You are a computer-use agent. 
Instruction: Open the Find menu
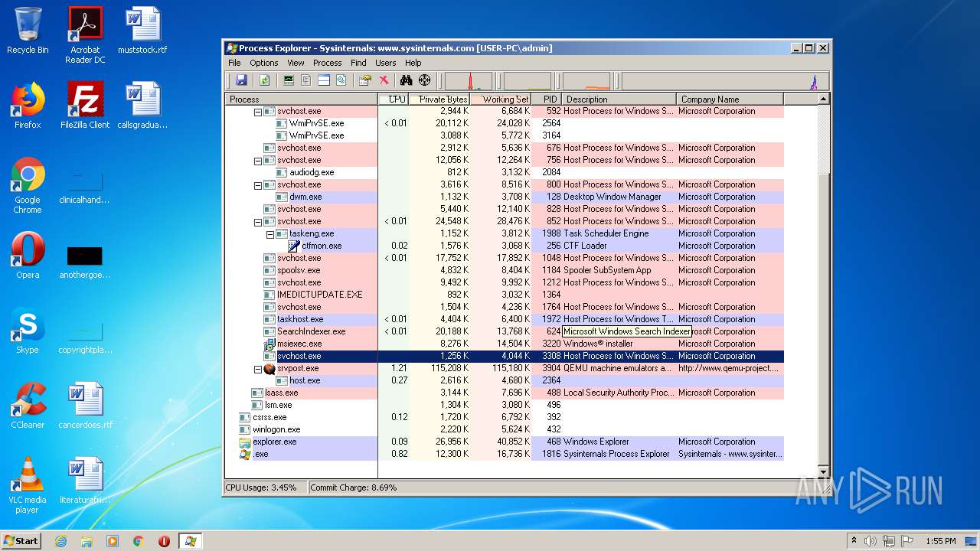[358, 63]
